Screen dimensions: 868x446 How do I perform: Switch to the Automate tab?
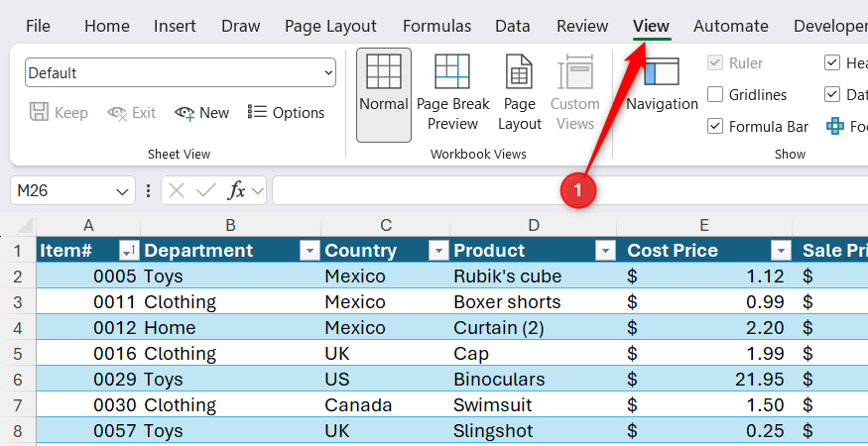[x=731, y=26]
